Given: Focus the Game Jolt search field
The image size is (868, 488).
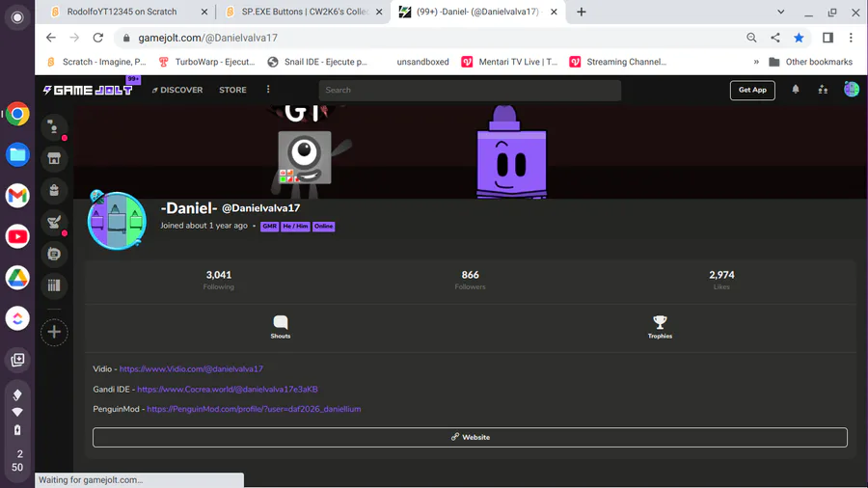Looking at the screenshot, I should [470, 91].
